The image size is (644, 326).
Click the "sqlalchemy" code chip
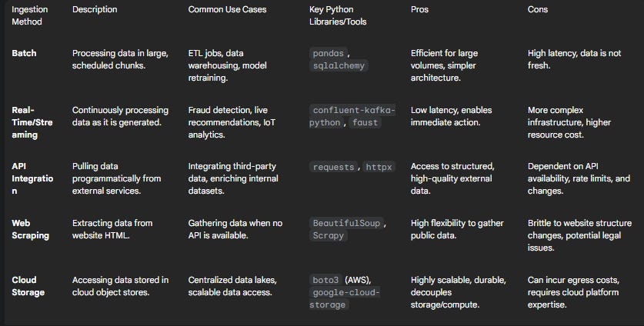[x=339, y=66]
